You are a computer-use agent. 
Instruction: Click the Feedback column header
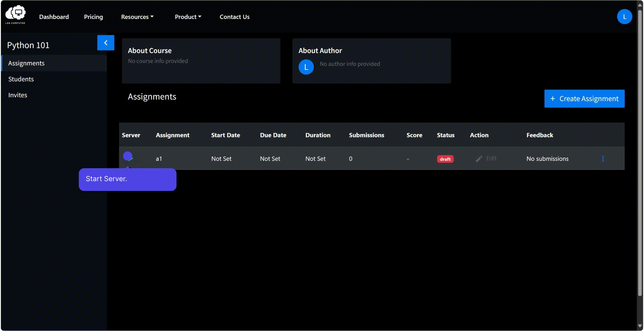click(x=540, y=135)
